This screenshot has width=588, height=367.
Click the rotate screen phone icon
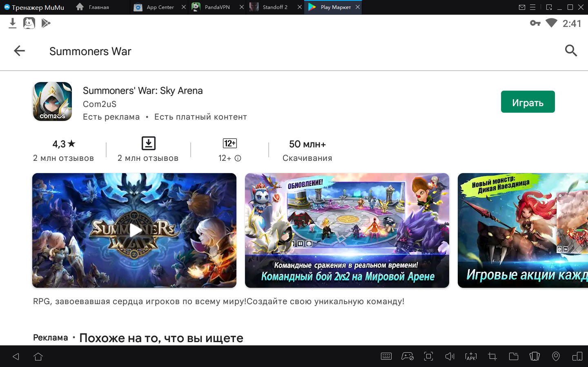tap(535, 356)
